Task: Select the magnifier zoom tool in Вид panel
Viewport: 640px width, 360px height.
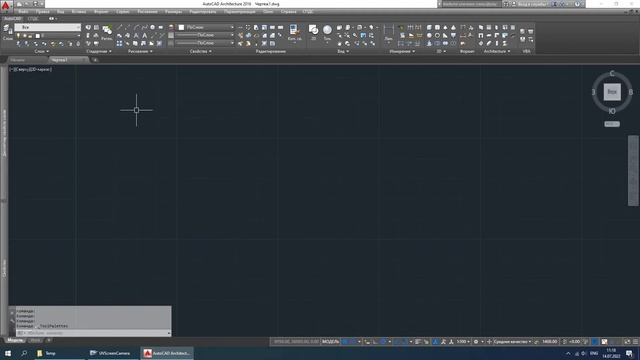Action: coord(355,36)
